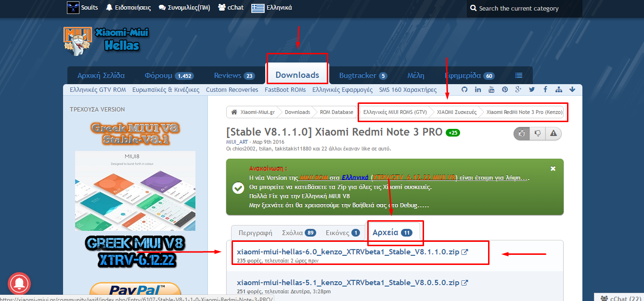The width and height of the screenshot is (644, 301).
Task: Click external link icon beside V8.1.1.0 zip
Action: [x=464, y=252]
